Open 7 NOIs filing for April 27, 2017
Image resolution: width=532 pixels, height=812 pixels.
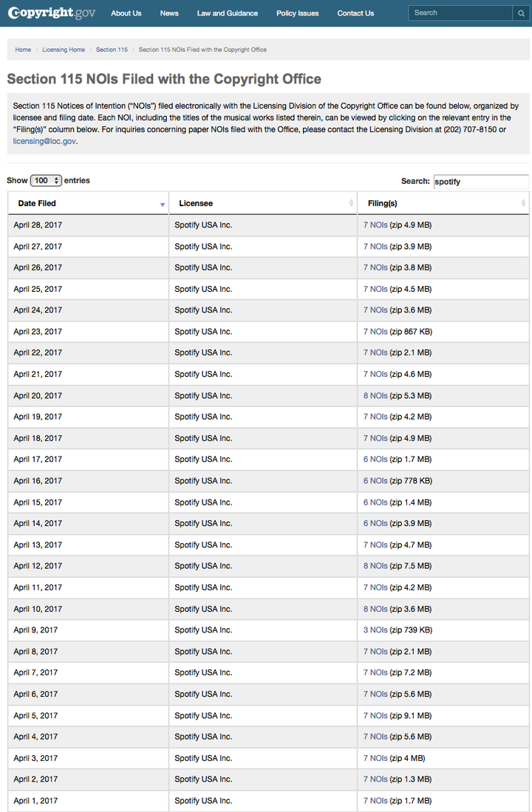(x=375, y=247)
